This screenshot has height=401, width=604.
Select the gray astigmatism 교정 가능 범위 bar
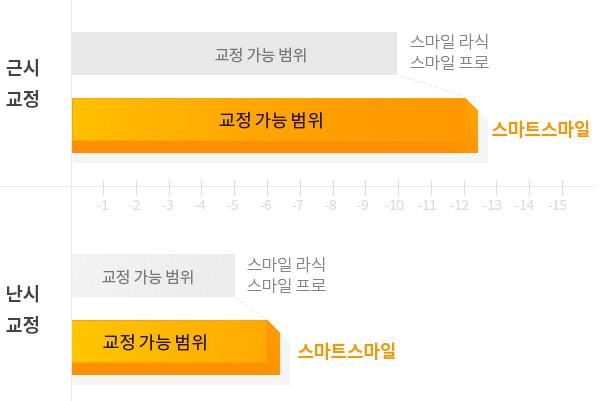tap(153, 275)
